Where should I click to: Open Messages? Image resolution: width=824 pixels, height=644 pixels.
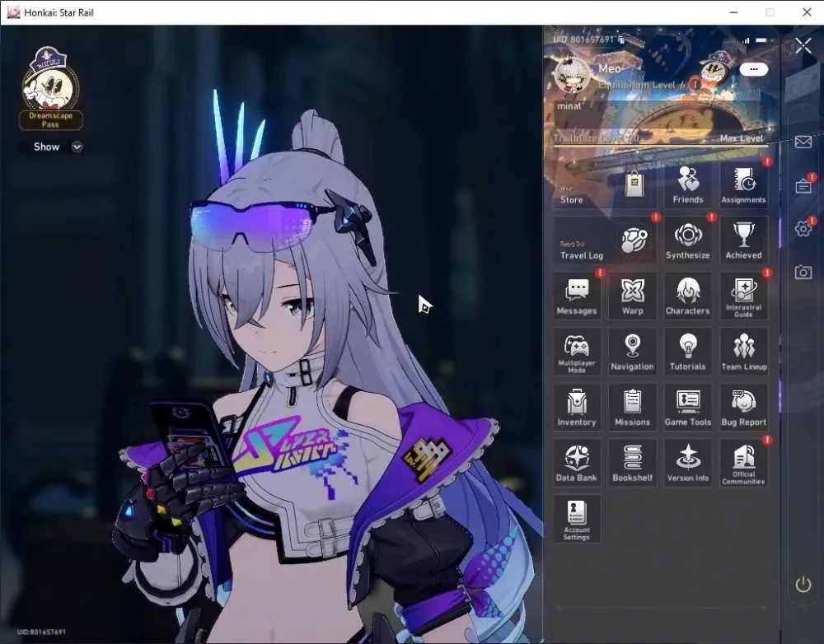tap(577, 296)
